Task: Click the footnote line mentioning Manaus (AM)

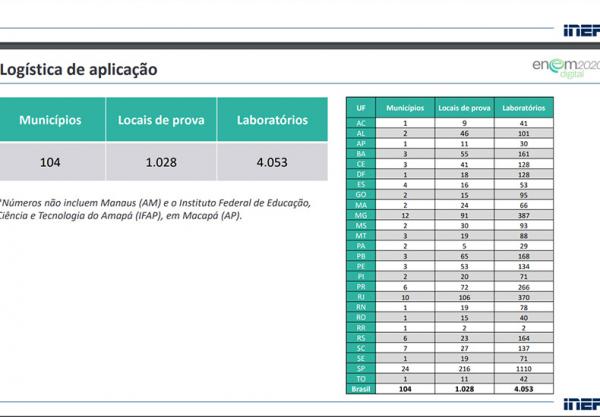Action: click(x=155, y=203)
